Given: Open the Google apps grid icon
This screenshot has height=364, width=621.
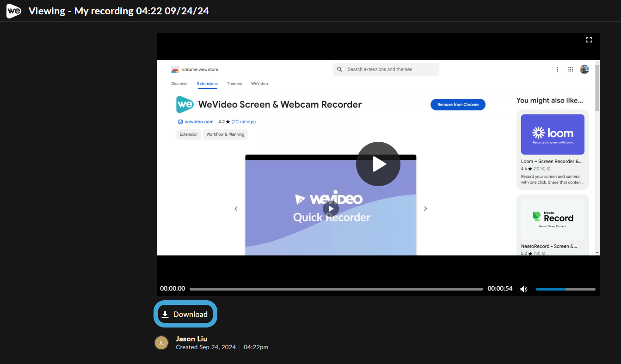Looking at the screenshot, I should (571, 69).
